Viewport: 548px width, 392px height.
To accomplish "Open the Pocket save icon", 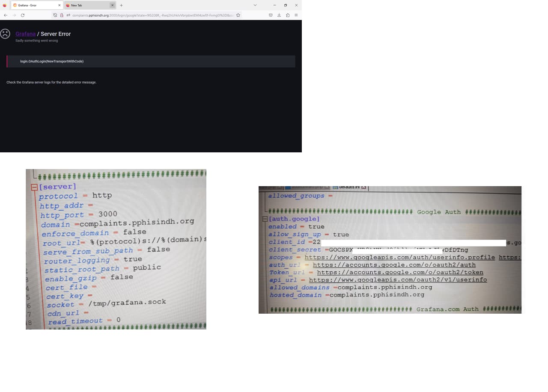I will point(271,15).
